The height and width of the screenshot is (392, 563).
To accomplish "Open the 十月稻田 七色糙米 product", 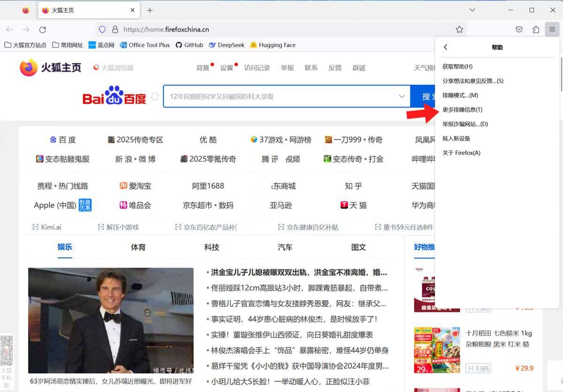I will [x=499, y=339].
